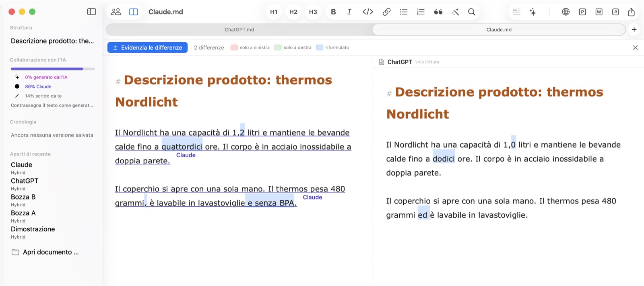Image resolution: width=644 pixels, height=286 pixels.
Task: Open the globe web export icon
Action: pos(566,12)
